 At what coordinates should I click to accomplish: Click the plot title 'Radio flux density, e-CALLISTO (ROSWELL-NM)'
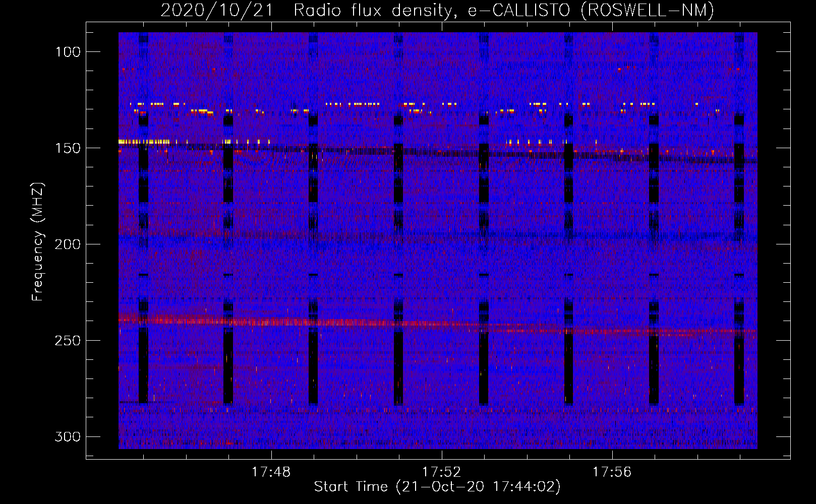click(x=504, y=10)
